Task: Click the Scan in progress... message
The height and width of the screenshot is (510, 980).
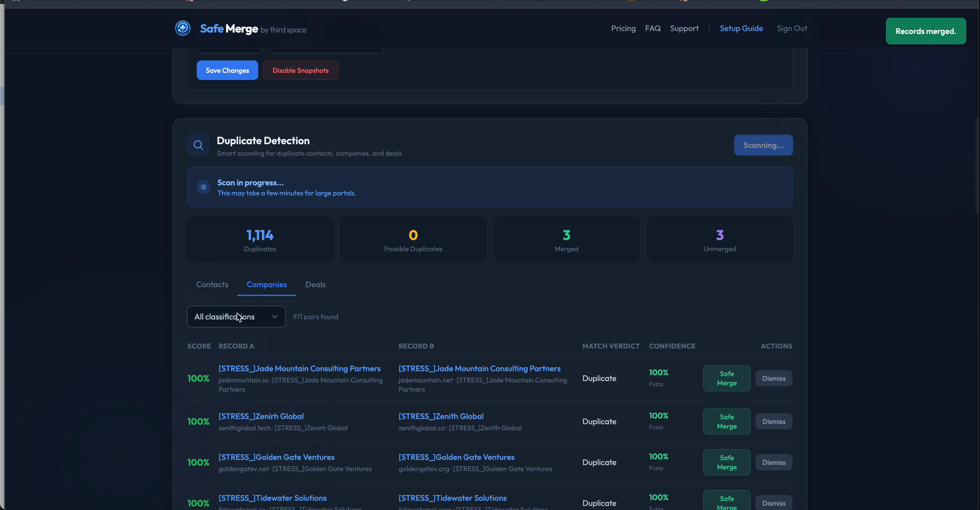Action: click(250, 182)
